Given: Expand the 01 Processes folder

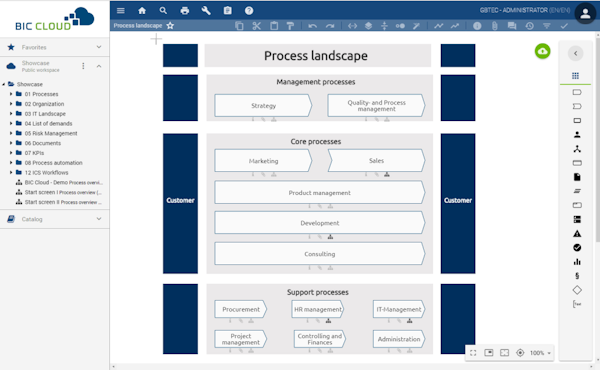Looking at the screenshot, I should (x=11, y=94).
